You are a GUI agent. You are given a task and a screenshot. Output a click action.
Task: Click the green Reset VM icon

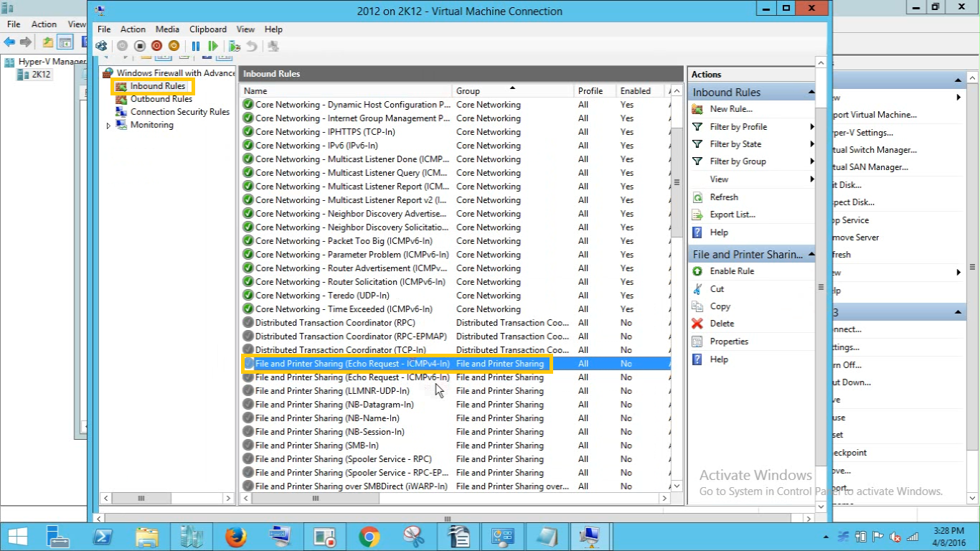tap(213, 46)
